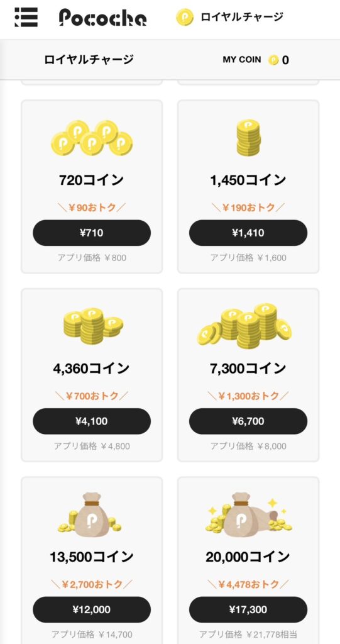
Task: Click the MY COIN balance coin icon
Action: pos(273,60)
